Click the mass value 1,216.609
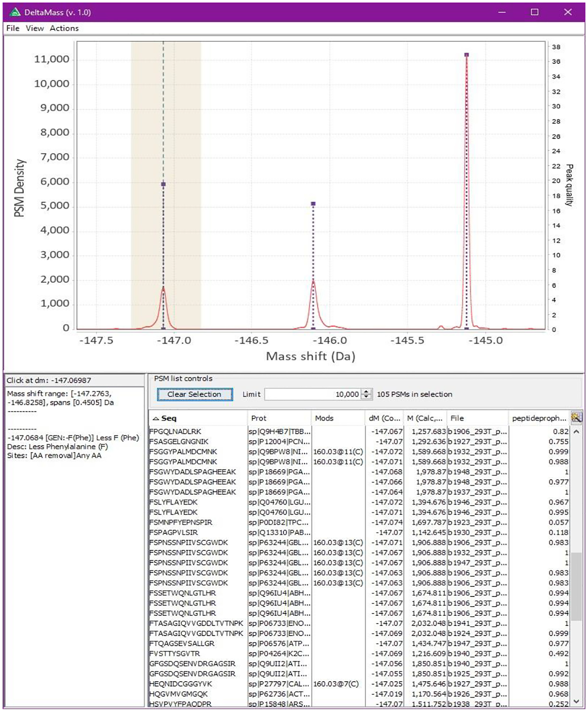Viewport: 588px width, 712px height. (x=429, y=653)
